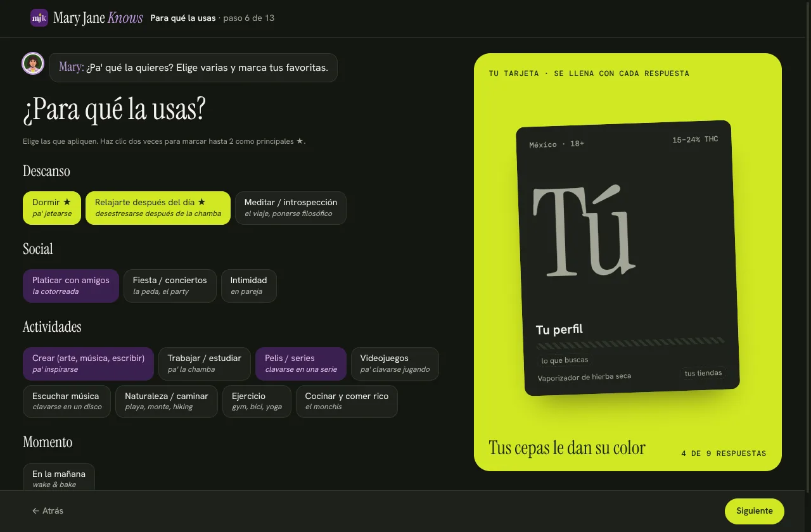Click the '15-24% THC' label
Image resolution: width=811 pixels, height=532 pixels.
(695, 139)
